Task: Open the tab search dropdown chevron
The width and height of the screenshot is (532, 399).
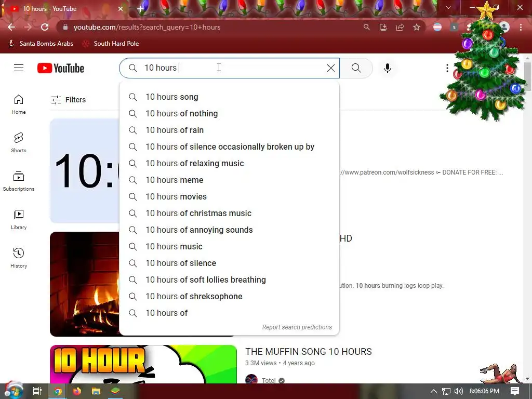Action: [x=448, y=7]
